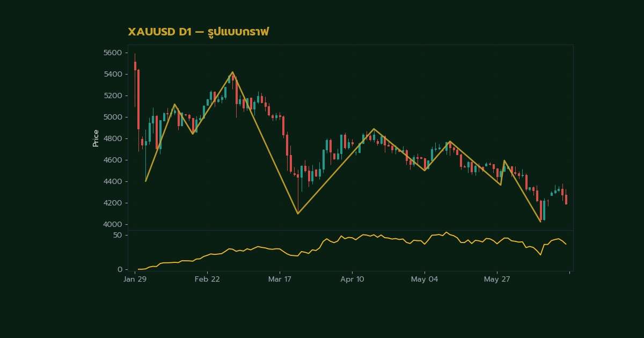Screen dimensions: 644x338
Task: Click the 4200 price axis label
Action: 113,203
